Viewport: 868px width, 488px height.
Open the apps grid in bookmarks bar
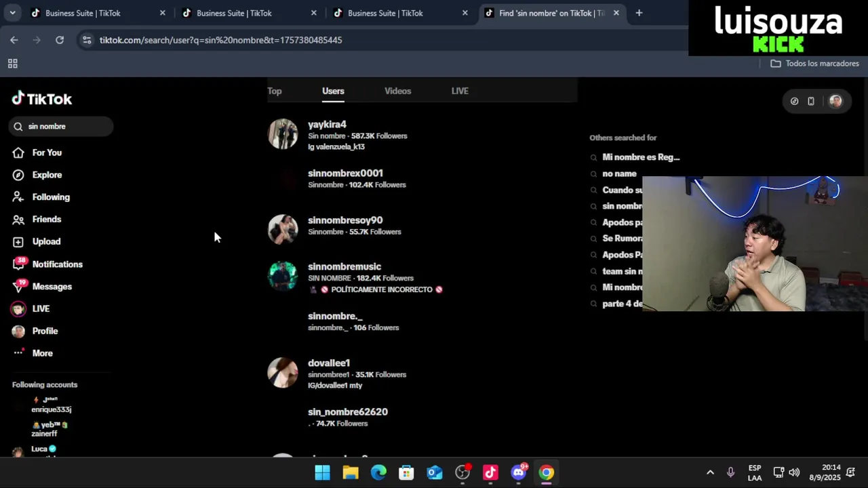click(x=12, y=64)
